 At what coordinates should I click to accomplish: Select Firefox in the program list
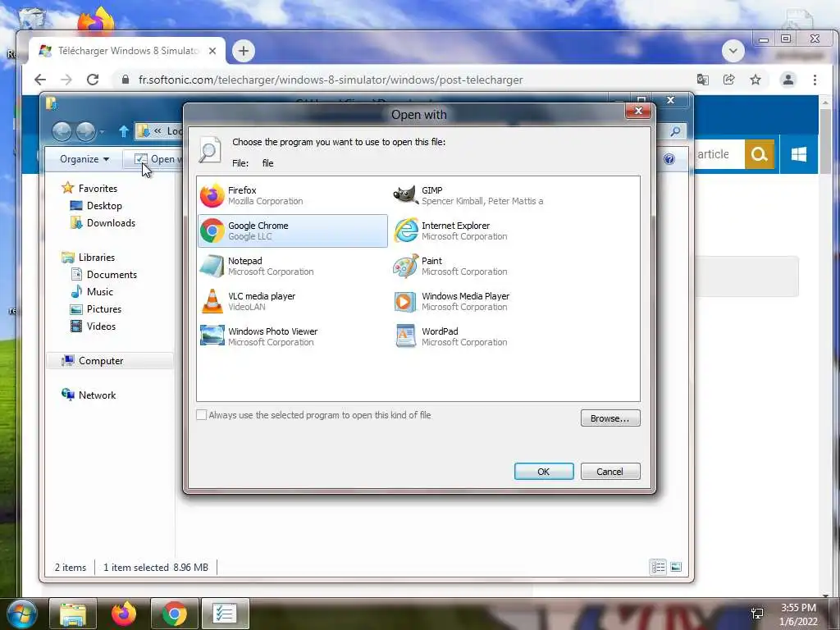tap(293, 195)
